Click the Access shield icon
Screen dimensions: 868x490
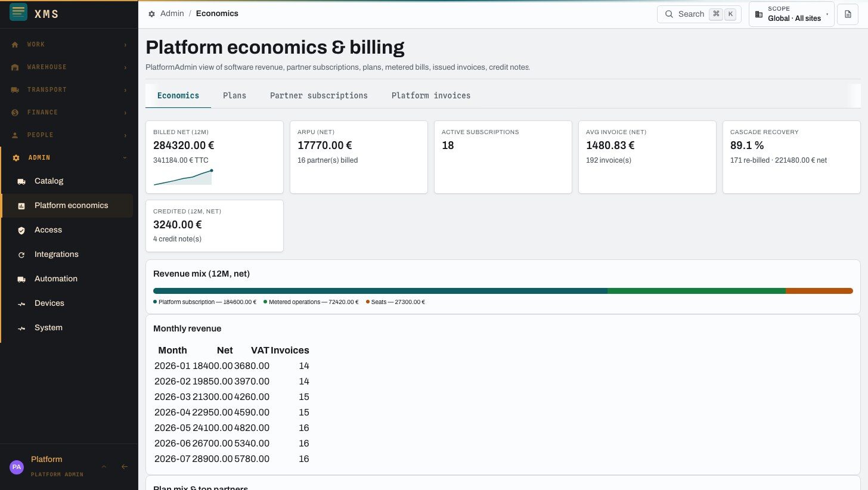[21, 230]
